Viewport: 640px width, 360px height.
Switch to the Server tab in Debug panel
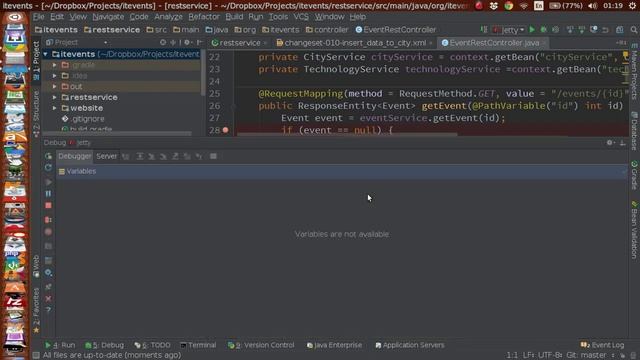coord(107,156)
